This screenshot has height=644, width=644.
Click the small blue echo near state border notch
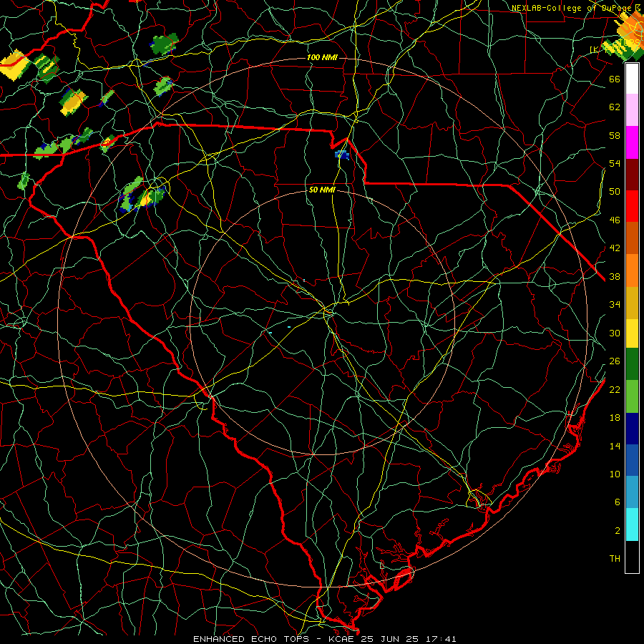[x=342, y=155]
